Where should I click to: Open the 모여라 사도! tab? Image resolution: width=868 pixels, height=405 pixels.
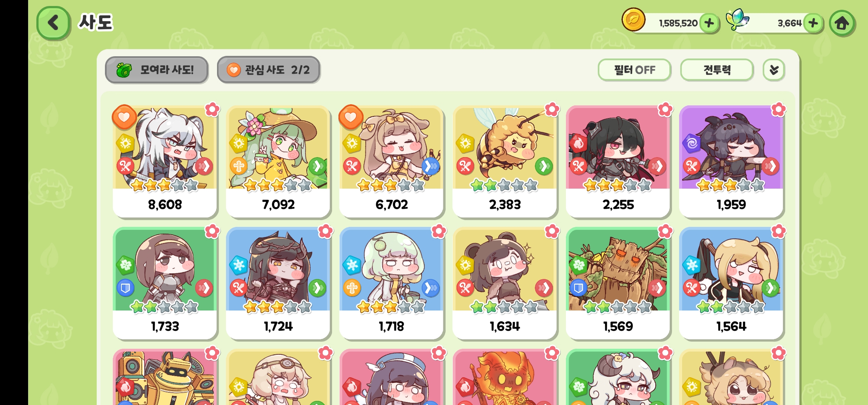click(157, 70)
